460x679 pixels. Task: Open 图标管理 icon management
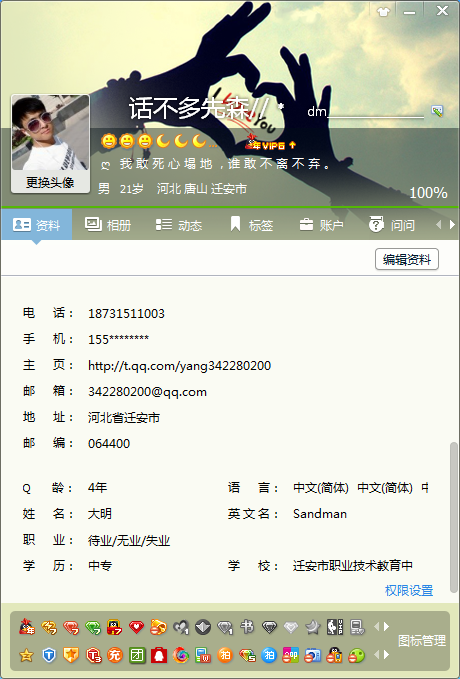pyautogui.click(x=421, y=641)
